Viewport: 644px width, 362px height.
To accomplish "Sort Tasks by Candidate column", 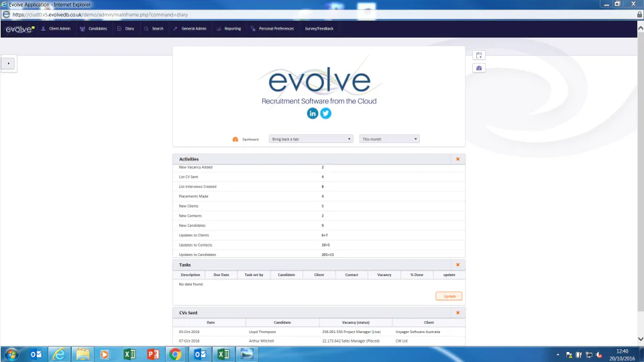I will click(286, 275).
